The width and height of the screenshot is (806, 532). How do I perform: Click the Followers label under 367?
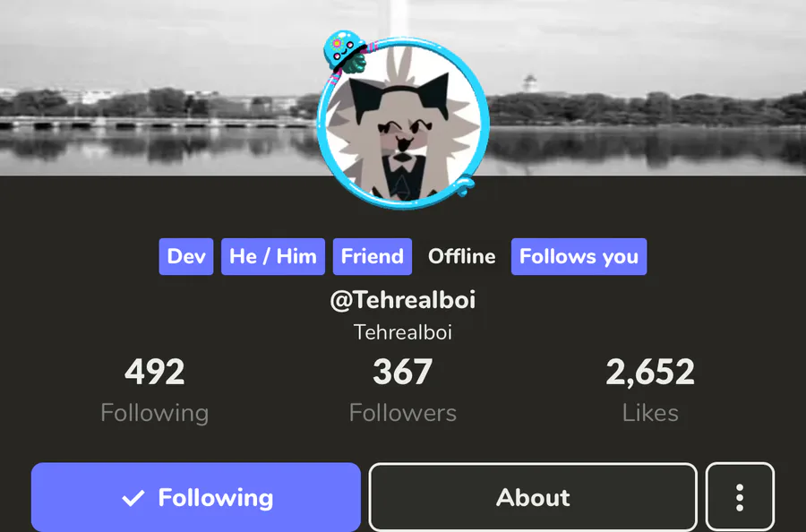403,413
